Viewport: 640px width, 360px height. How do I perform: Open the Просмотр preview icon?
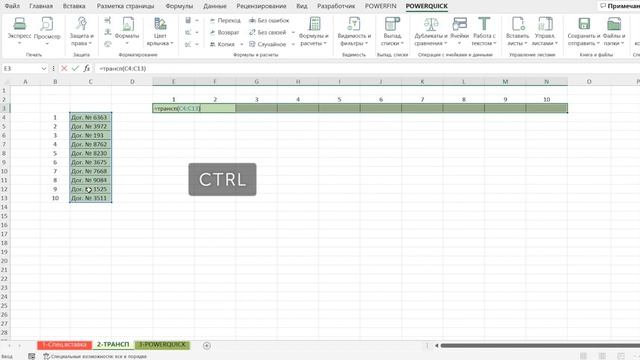coord(47,24)
